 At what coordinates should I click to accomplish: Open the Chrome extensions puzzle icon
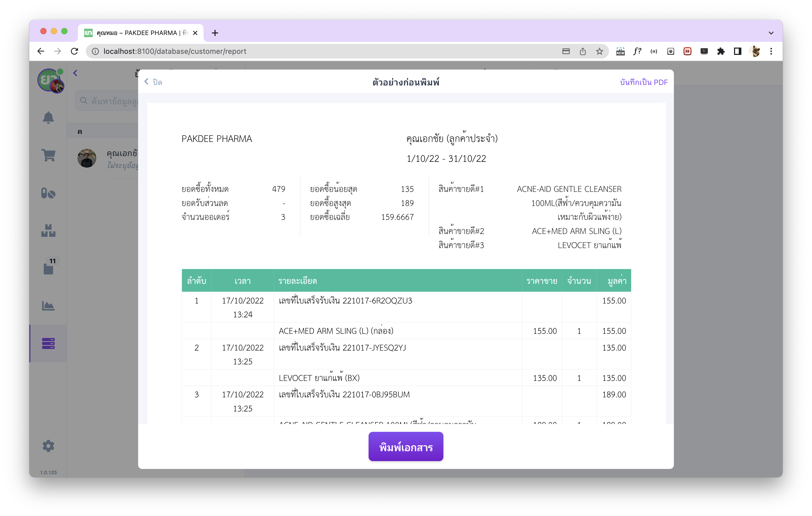[721, 51]
